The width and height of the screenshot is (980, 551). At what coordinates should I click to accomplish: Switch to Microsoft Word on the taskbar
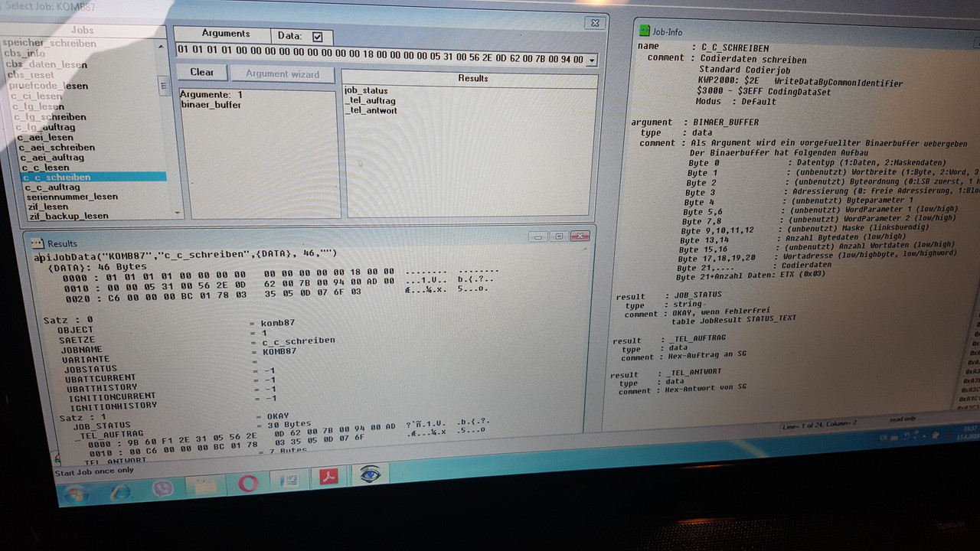289,481
